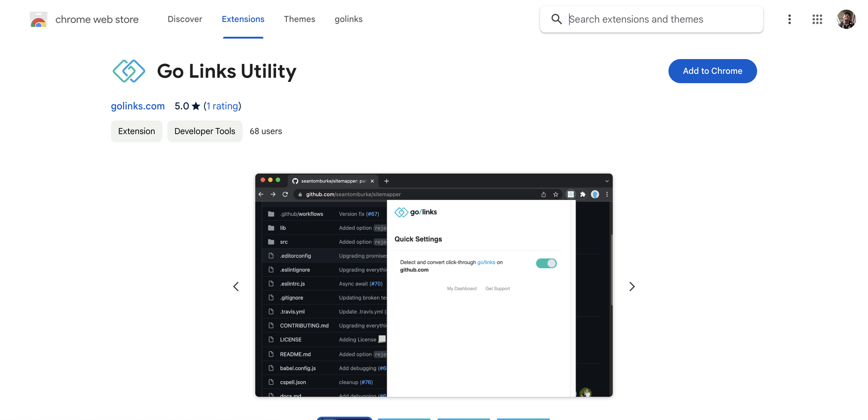Image resolution: width=868 pixels, height=420 pixels.
Task: Visit the golinks.com link
Action: 137,106
